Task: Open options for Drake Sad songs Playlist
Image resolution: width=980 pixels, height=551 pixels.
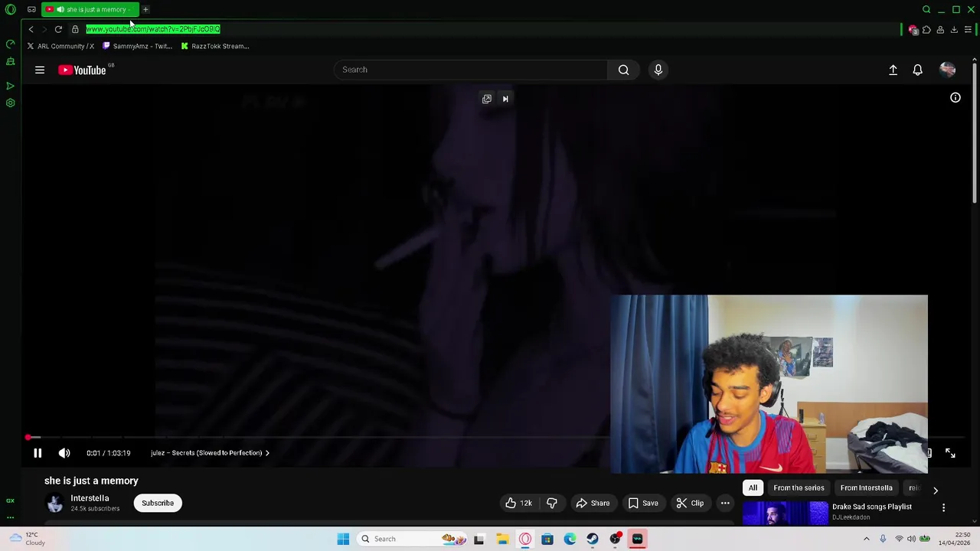Action: (x=943, y=508)
